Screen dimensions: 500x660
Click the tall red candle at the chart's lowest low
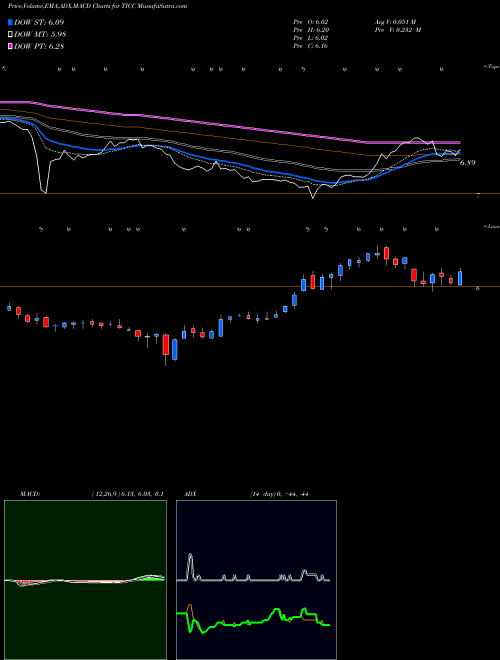166,345
